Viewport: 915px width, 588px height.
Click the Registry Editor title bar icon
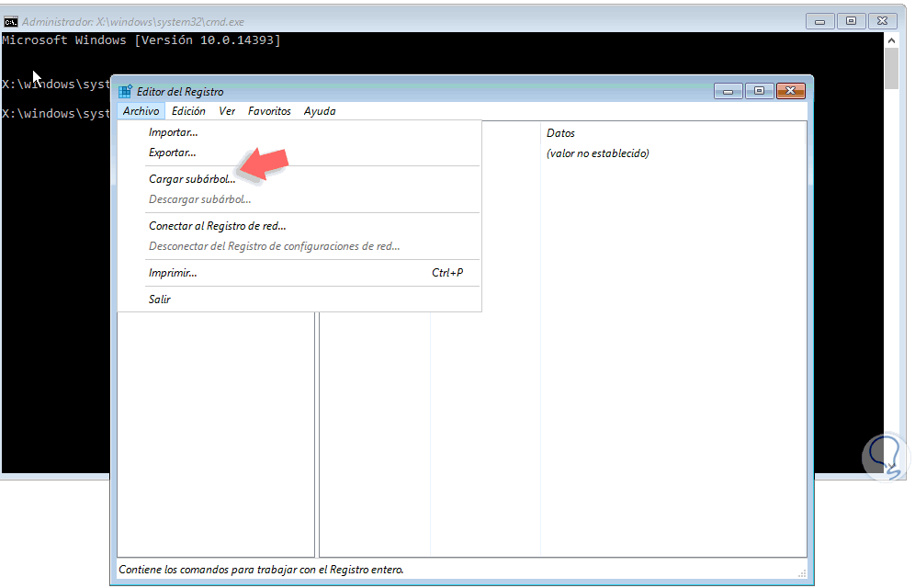pyautogui.click(x=125, y=92)
